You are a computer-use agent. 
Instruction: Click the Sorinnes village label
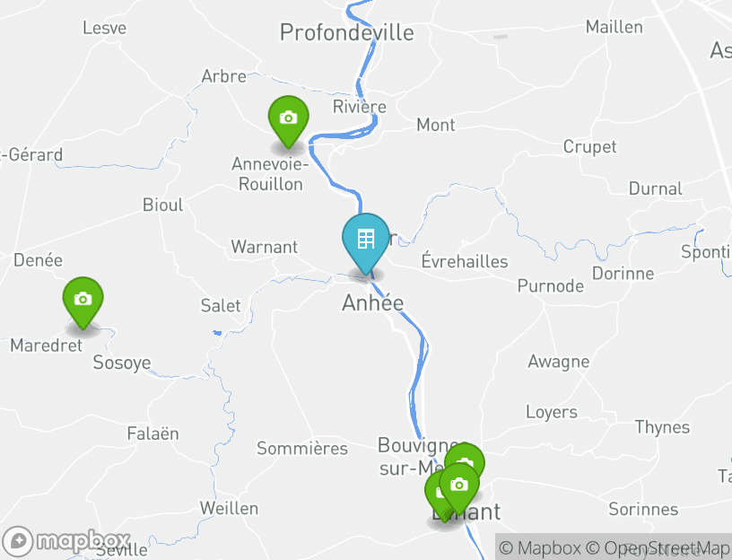(643, 509)
